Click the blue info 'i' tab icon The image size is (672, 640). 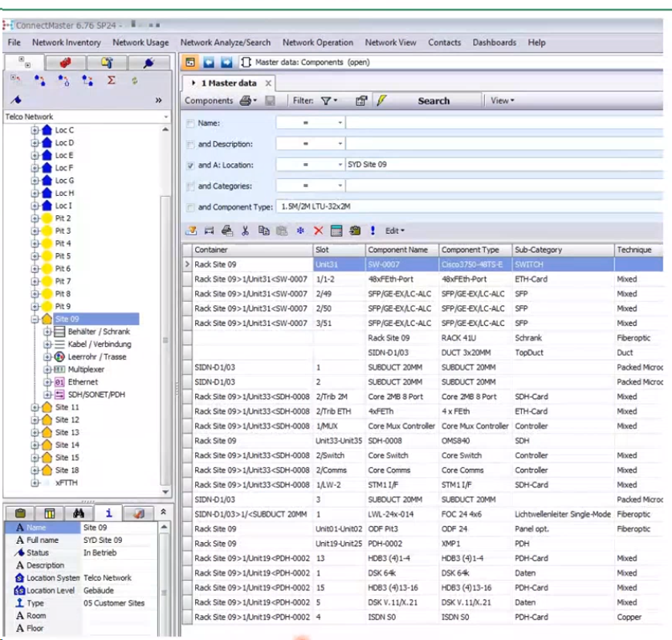pyautogui.click(x=109, y=512)
